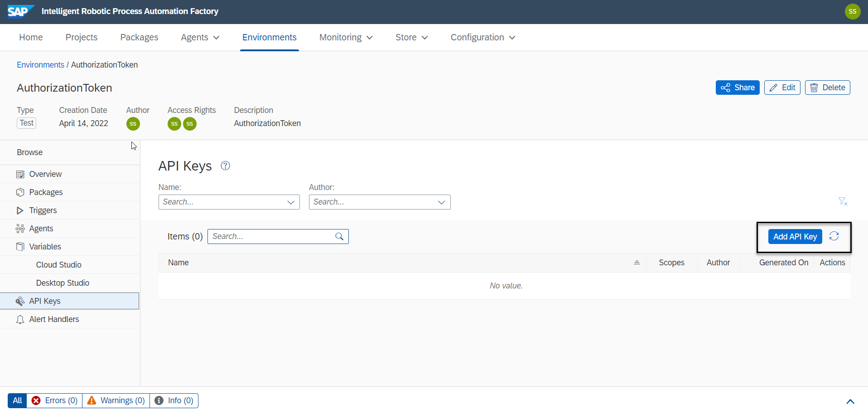Show Warnings (0) messages filter

tap(116, 400)
